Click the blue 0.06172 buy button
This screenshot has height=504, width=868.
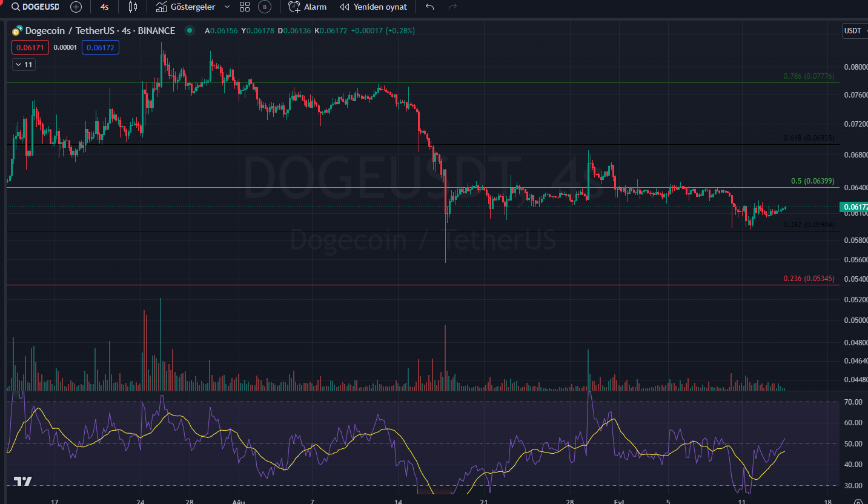[x=100, y=47]
